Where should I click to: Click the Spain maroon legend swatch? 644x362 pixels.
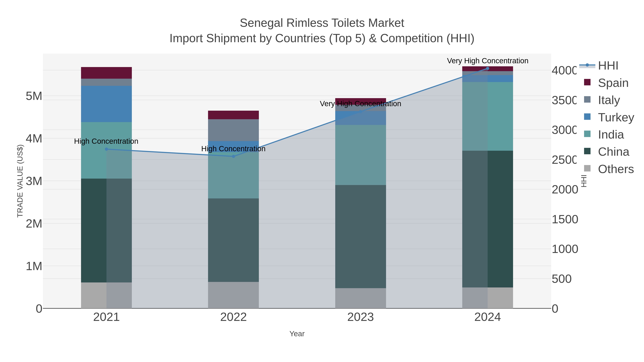[x=587, y=82]
